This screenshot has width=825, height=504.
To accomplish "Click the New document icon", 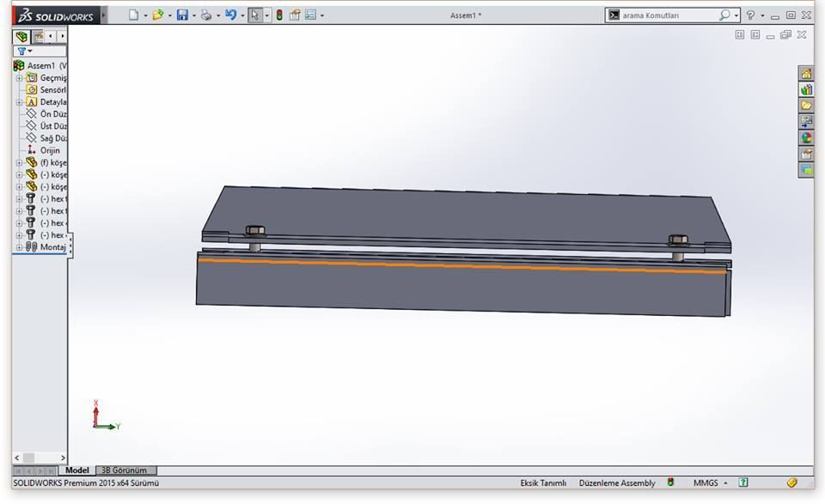I will click(x=132, y=15).
